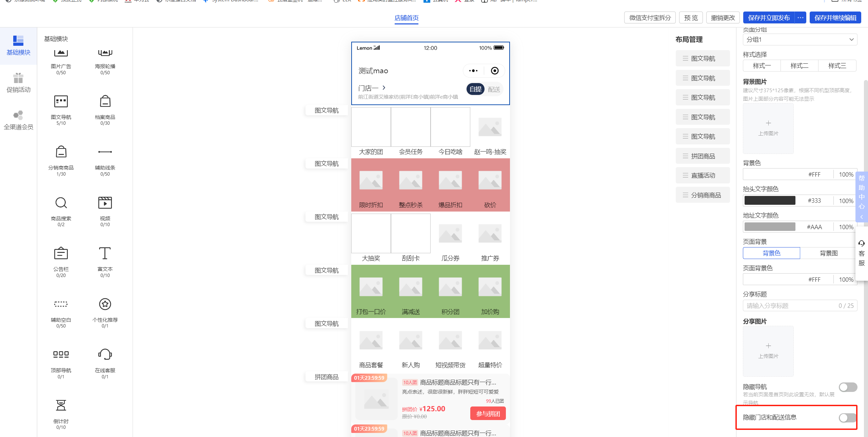Add a 分销商商品 module
868x437 pixels.
coord(61,160)
